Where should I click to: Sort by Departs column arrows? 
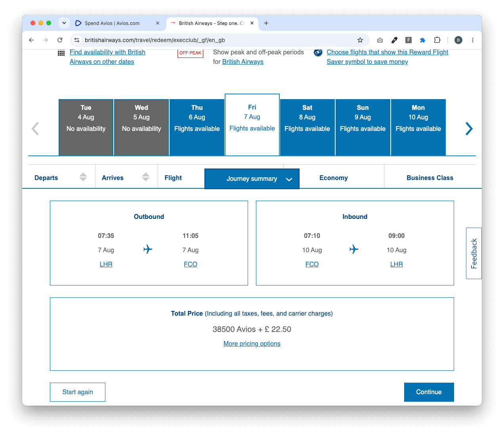point(83,177)
